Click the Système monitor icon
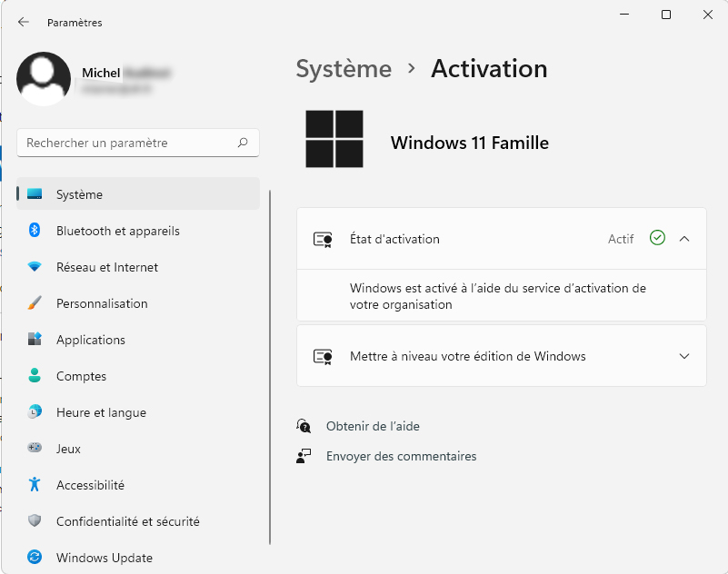 point(35,194)
